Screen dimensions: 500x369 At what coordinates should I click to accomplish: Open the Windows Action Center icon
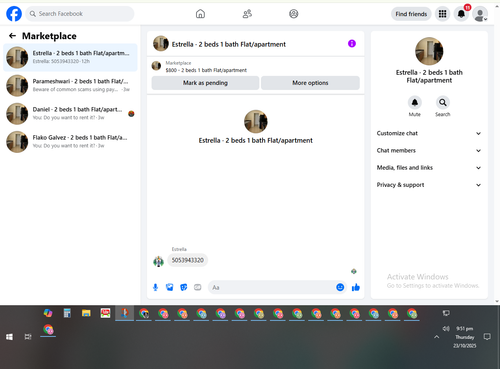487,337
